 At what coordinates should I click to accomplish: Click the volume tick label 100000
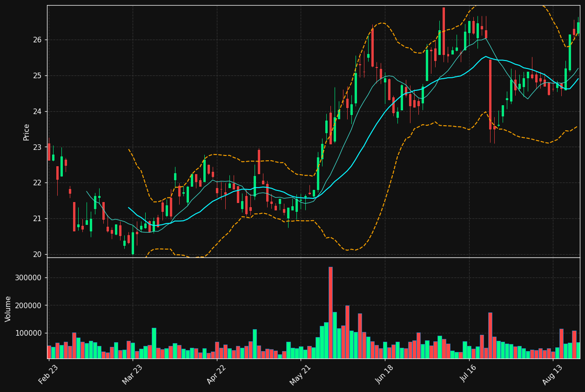29,333
